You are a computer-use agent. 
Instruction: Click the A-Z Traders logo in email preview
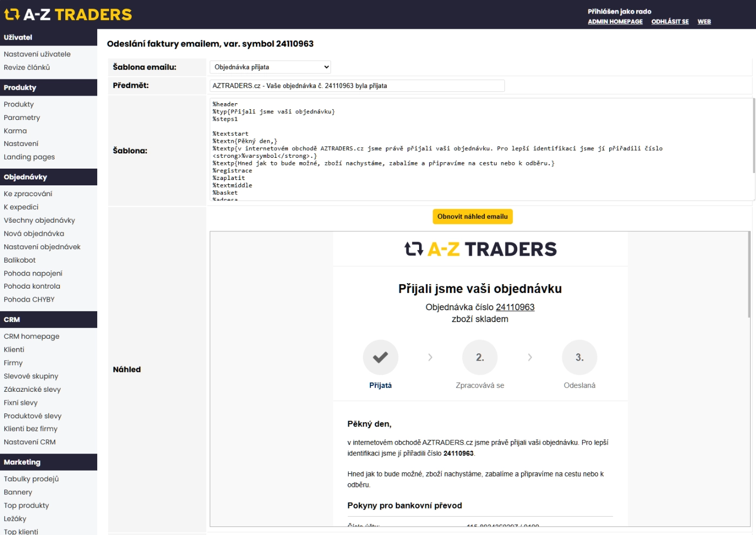click(x=480, y=249)
